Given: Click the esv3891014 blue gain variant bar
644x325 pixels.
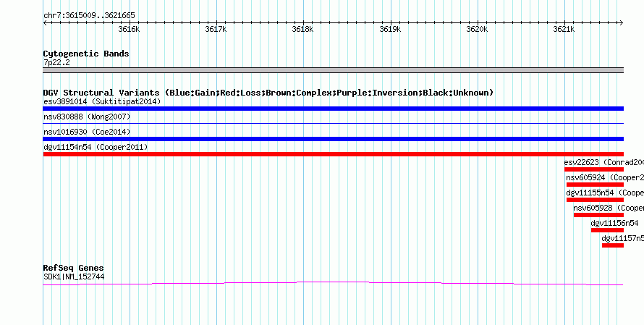Looking at the screenshot, I should tap(333, 109).
